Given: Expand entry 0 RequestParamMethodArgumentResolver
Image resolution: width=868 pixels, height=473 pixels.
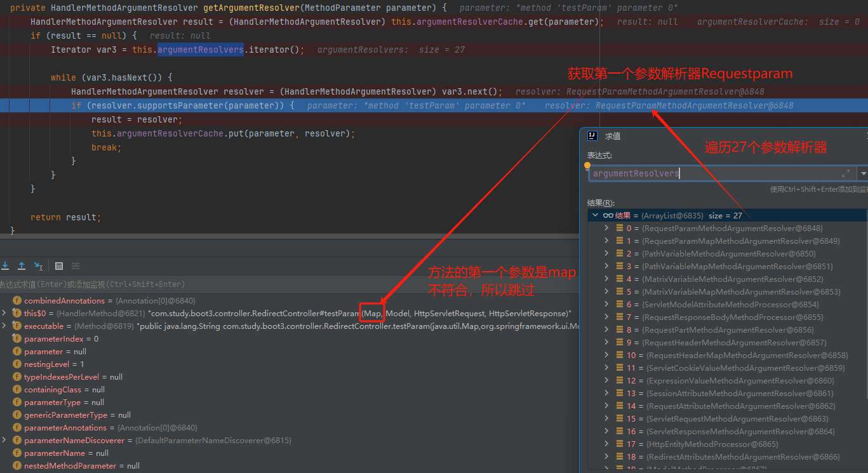Looking at the screenshot, I should tap(607, 228).
